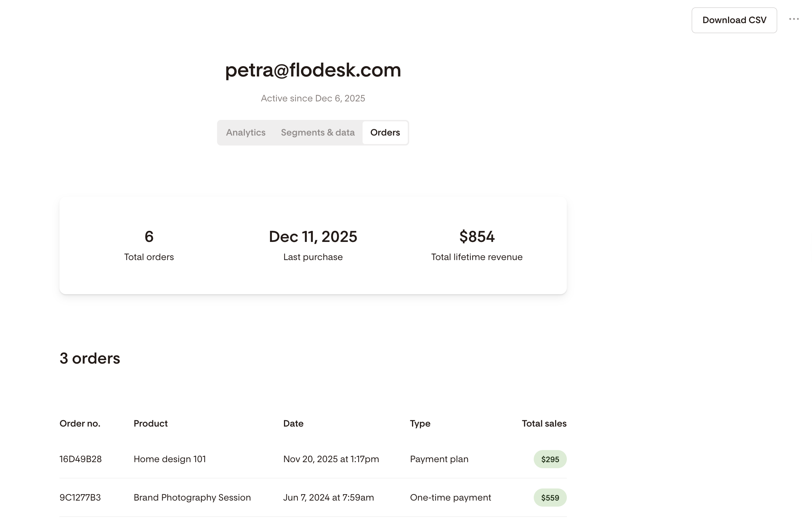The height and width of the screenshot is (518, 812).
Task: Click the Product column header
Action: 151,424
